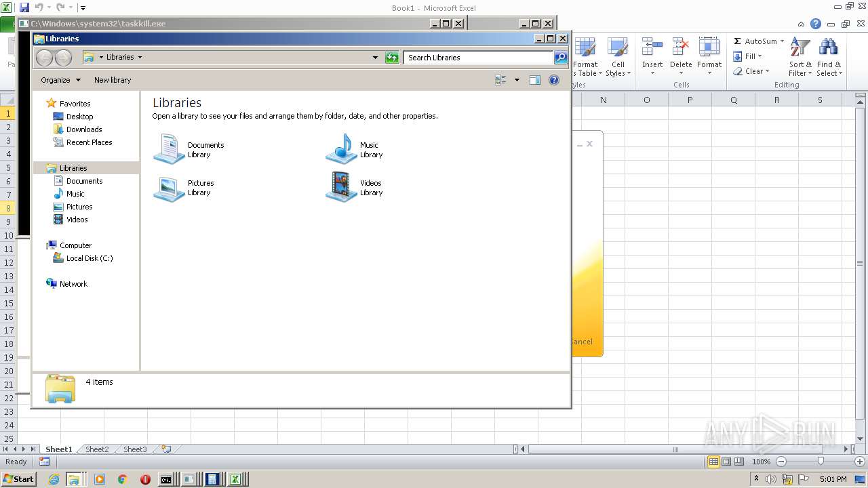Open the Organize dropdown menu

(x=60, y=80)
